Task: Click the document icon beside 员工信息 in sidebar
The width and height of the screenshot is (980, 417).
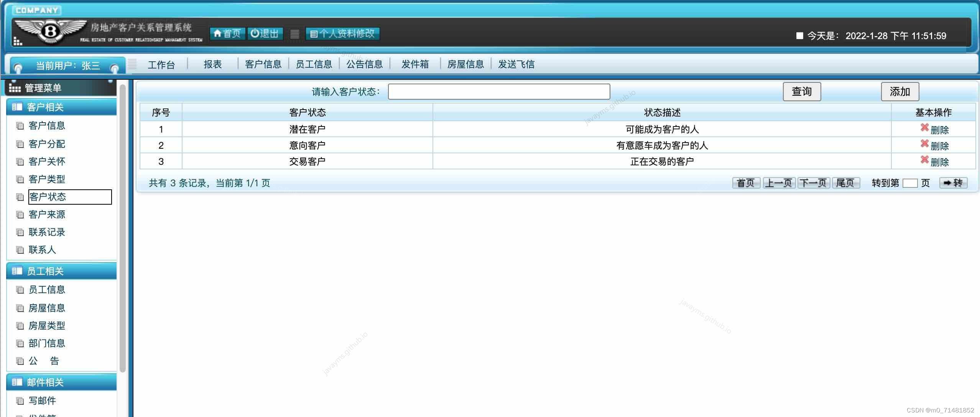Action: coord(20,290)
